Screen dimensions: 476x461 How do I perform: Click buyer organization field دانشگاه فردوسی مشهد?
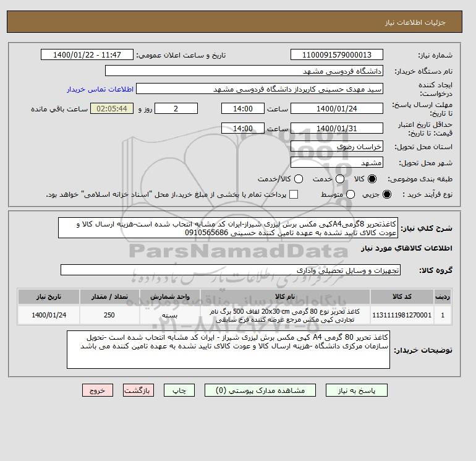244,71
